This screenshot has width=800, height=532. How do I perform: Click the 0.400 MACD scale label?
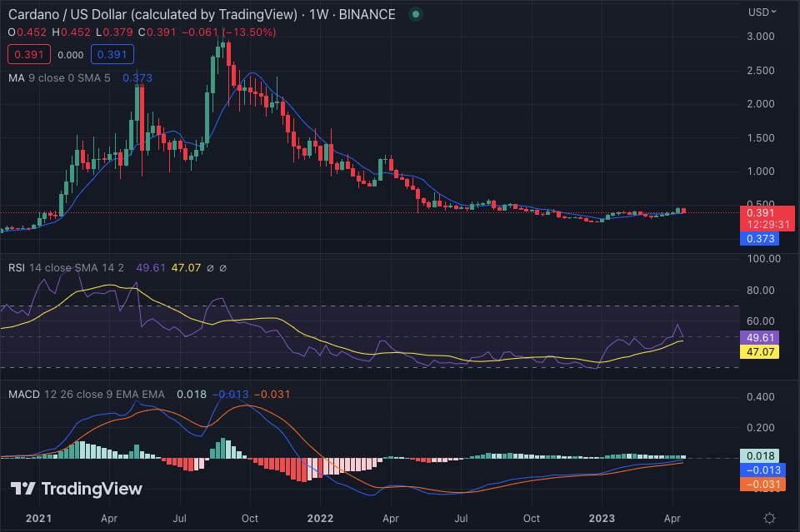(x=761, y=396)
